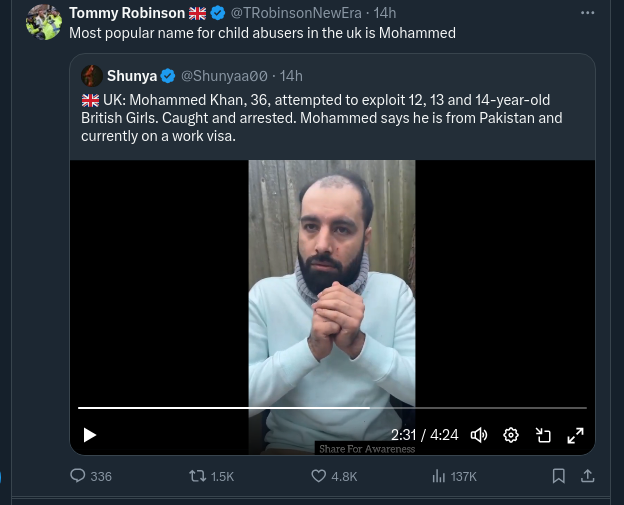
Task: Bookmark this post
Action: click(559, 477)
